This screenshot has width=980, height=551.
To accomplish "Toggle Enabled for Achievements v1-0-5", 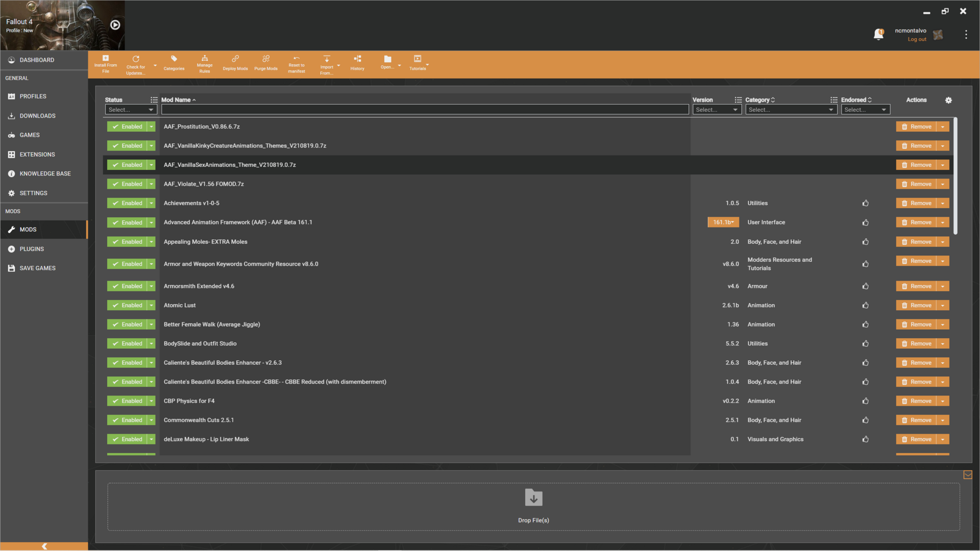I will pyautogui.click(x=127, y=203).
